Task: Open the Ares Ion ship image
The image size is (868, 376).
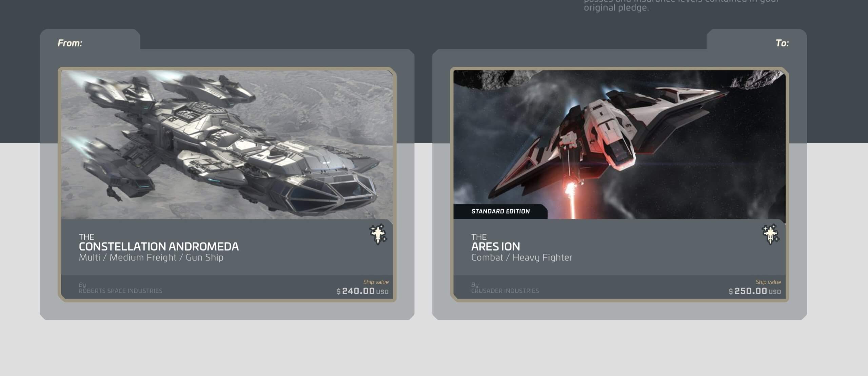Action: pyautogui.click(x=619, y=145)
